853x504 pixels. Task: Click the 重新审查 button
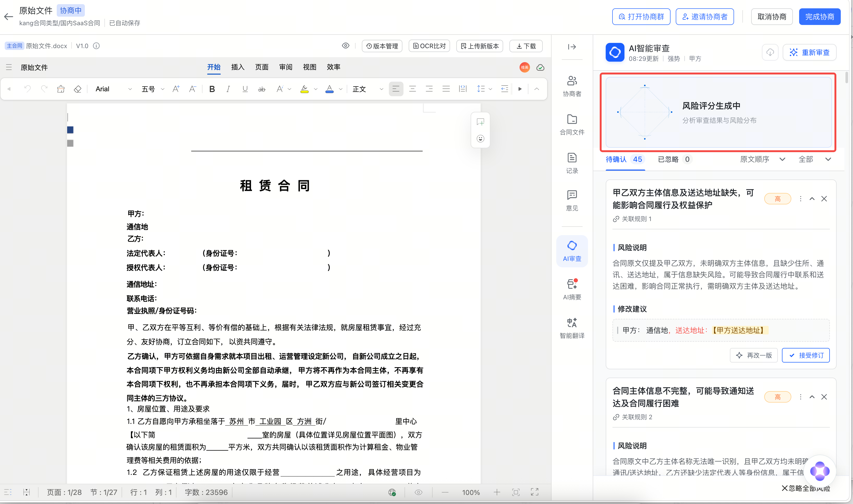[x=810, y=52]
